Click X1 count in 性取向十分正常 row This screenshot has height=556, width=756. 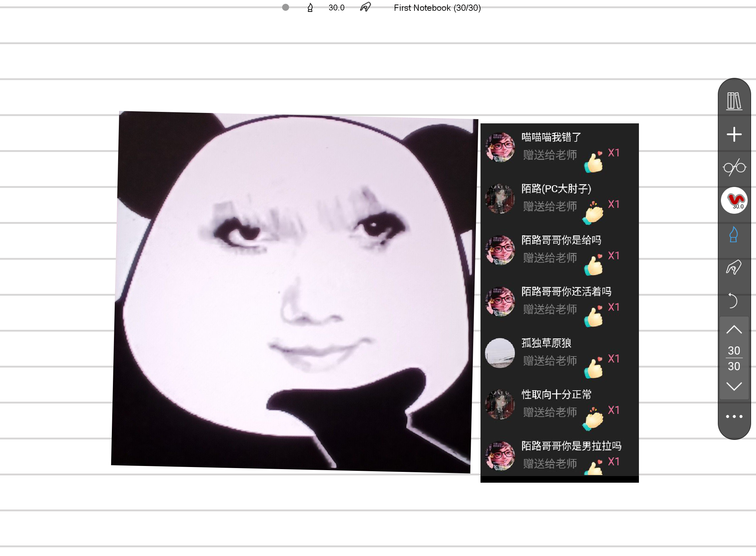[614, 410]
